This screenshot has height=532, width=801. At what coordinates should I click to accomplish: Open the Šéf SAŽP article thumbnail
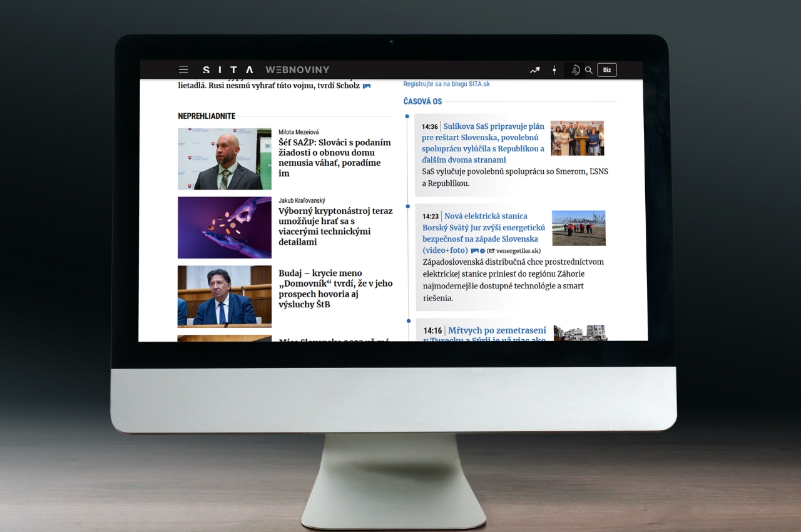tap(225, 159)
